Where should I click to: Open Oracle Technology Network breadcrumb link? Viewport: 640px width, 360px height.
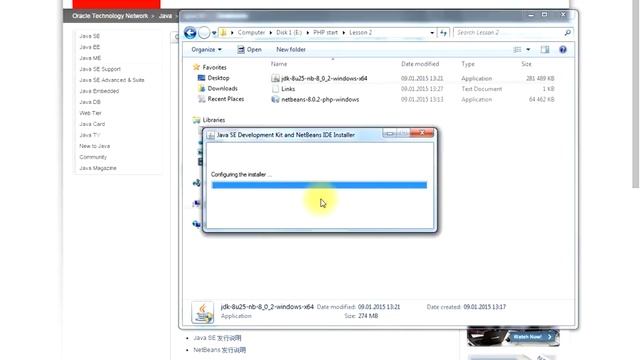(110, 16)
